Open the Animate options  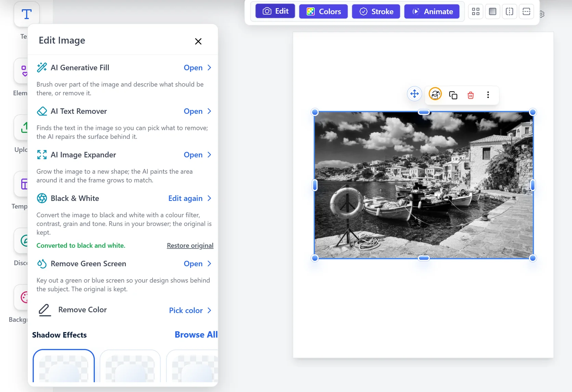tap(432, 11)
